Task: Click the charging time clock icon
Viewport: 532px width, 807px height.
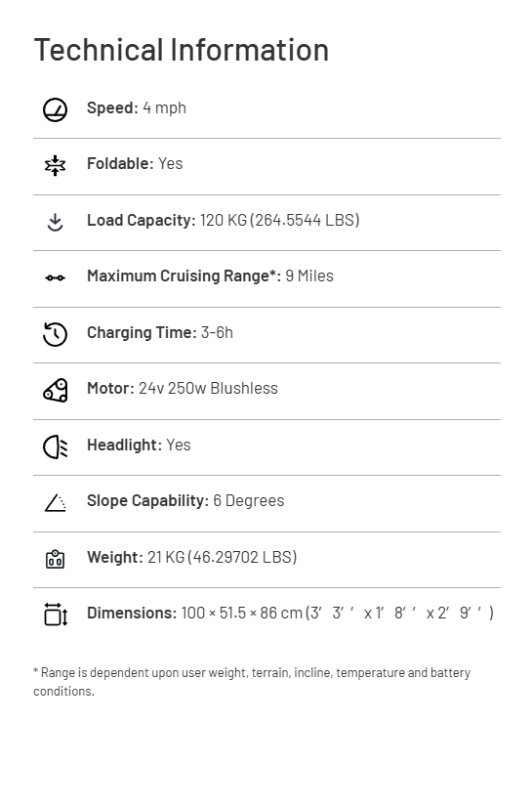Action: (x=55, y=334)
